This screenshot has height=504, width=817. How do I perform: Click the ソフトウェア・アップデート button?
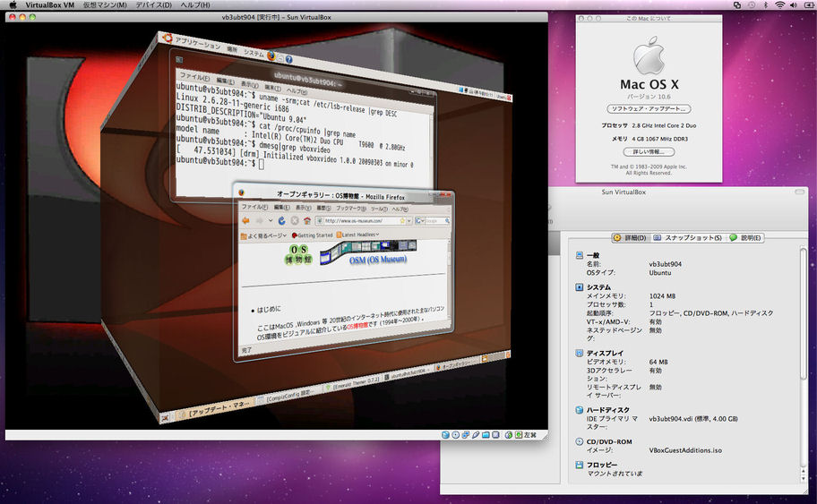pos(649,109)
